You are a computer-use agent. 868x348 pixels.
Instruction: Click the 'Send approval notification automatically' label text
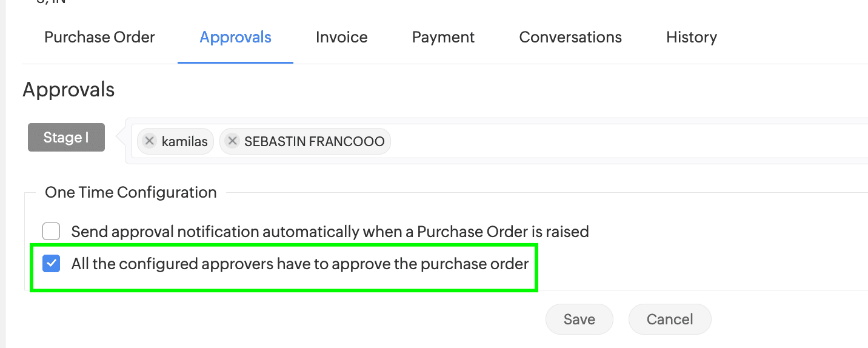point(330,232)
